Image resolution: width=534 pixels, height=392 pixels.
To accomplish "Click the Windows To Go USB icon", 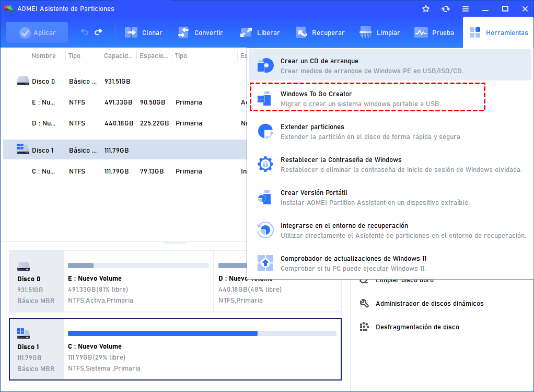I will (x=264, y=98).
